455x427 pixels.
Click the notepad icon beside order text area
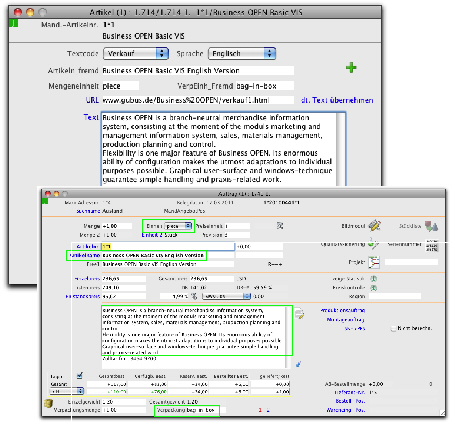click(x=299, y=313)
